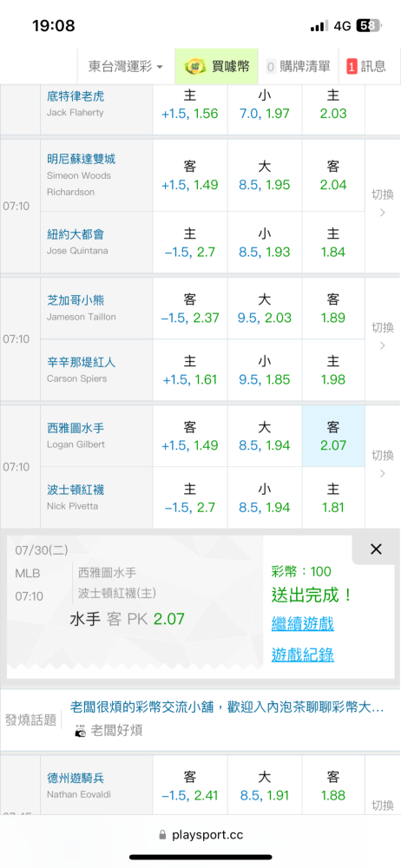The width and height of the screenshot is (401, 868).
Task: Expand 切換 for the 芝加哥小熊 game
Action: tap(382, 336)
